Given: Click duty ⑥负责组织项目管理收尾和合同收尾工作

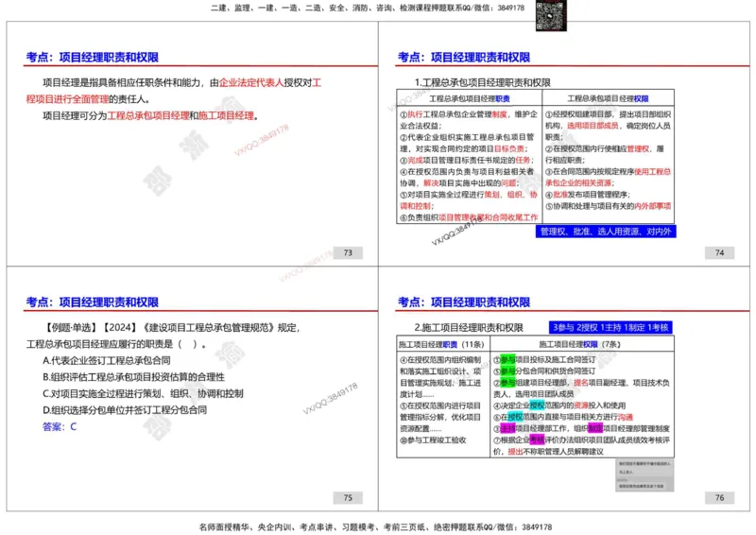Looking at the screenshot, I should pos(469,217).
